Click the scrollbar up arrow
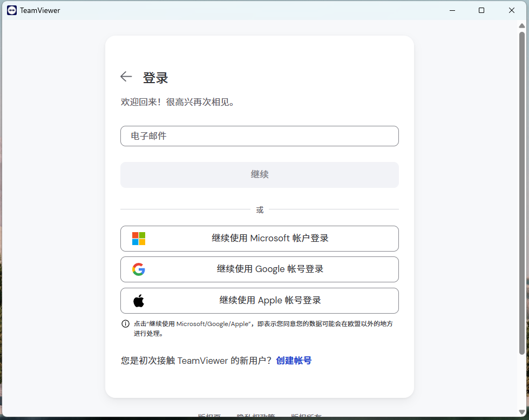 pyautogui.click(x=522, y=25)
